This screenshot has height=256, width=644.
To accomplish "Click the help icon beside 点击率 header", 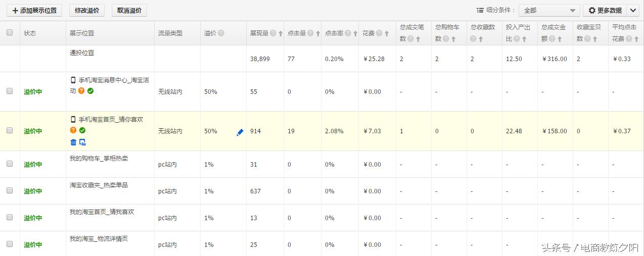I will tap(348, 33).
